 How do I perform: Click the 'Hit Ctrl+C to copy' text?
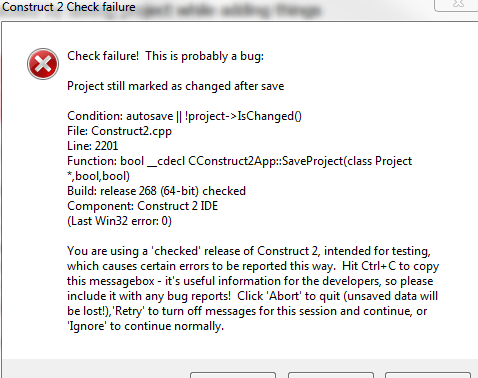click(390, 266)
